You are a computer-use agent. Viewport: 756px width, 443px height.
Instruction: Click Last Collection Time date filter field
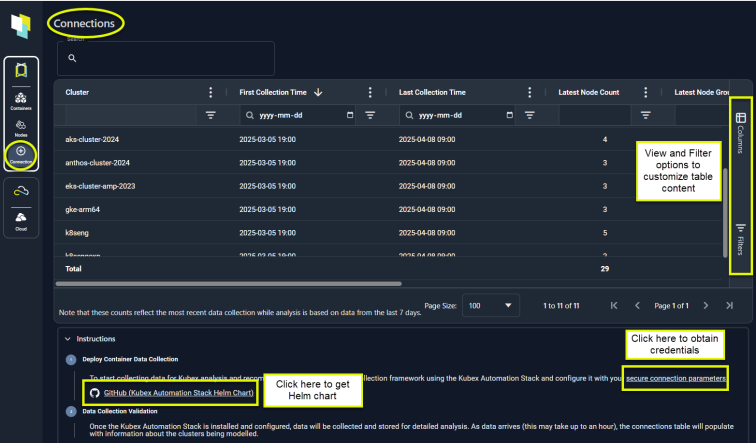point(457,115)
